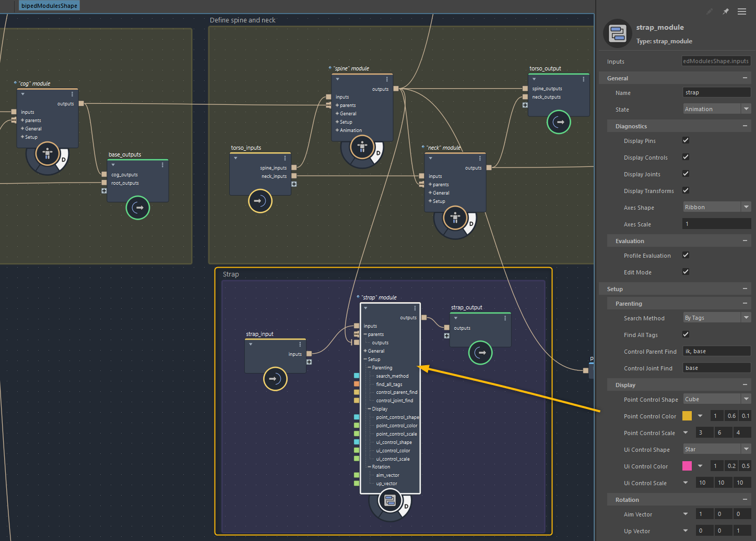Image resolution: width=756 pixels, height=541 pixels.
Task: Click the spine module biped icon
Action: pyautogui.click(x=362, y=147)
